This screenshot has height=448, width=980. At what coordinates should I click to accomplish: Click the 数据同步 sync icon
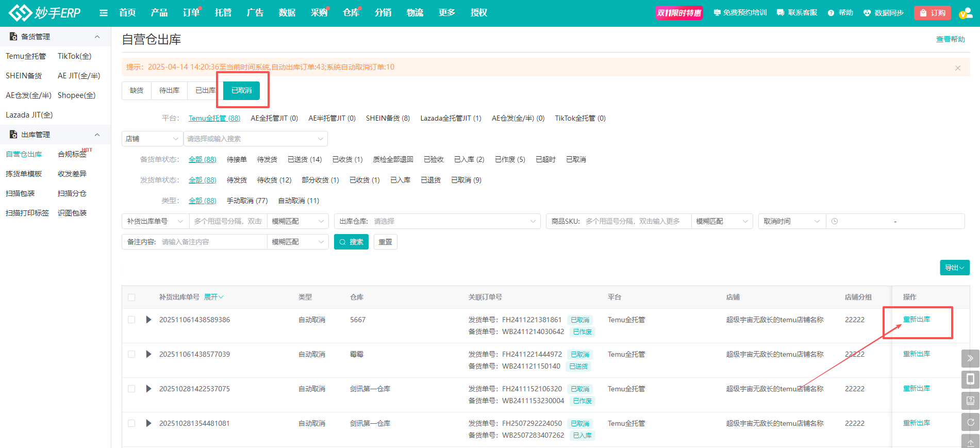pos(867,13)
